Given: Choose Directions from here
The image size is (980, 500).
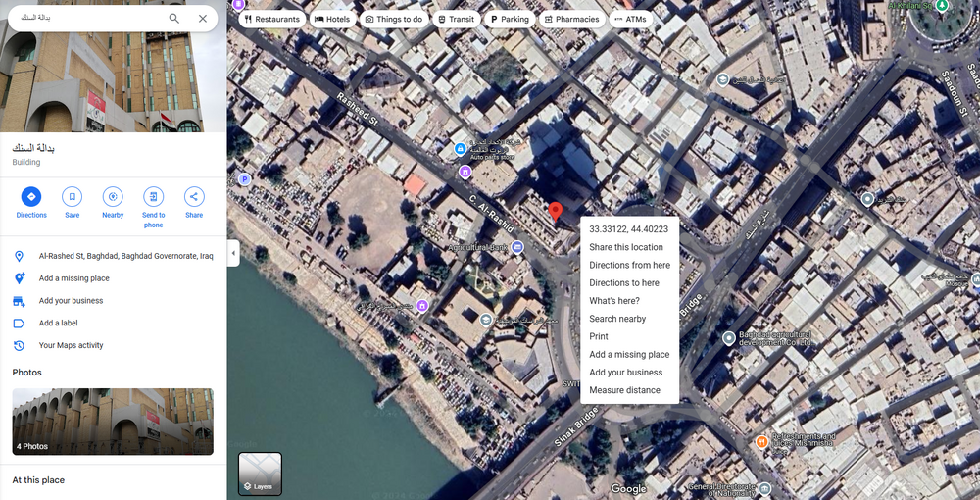Looking at the screenshot, I should (x=629, y=265).
